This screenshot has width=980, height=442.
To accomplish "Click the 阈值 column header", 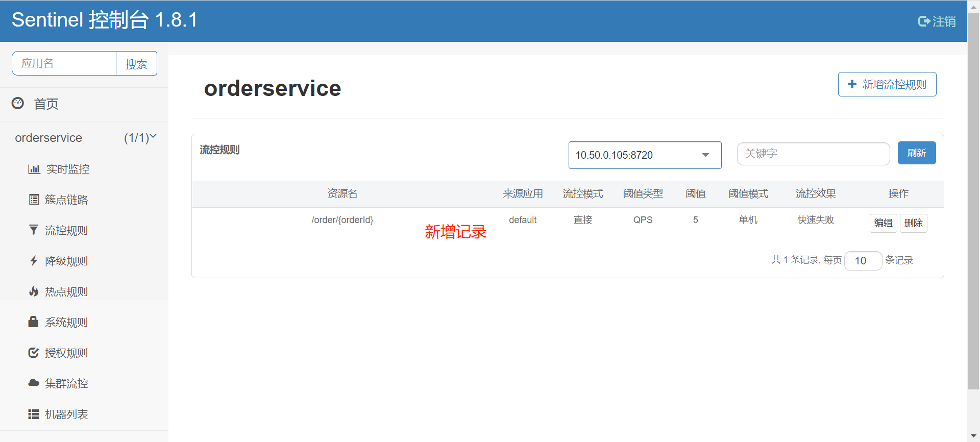I will tap(696, 193).
